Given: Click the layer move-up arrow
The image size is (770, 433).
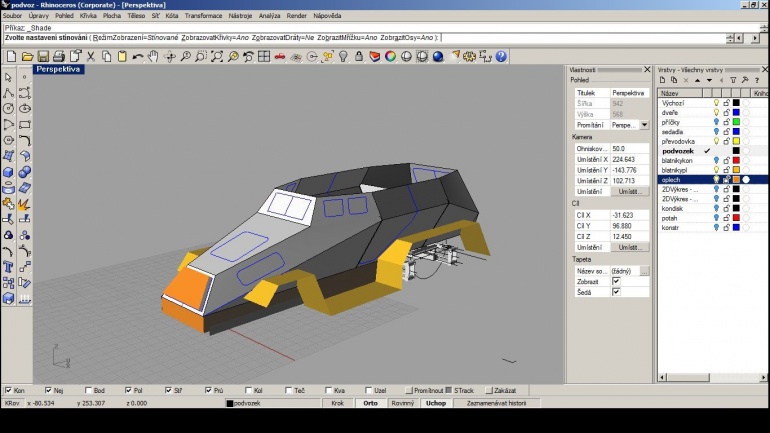Looking at the screenshot, I should pos(698,80).
